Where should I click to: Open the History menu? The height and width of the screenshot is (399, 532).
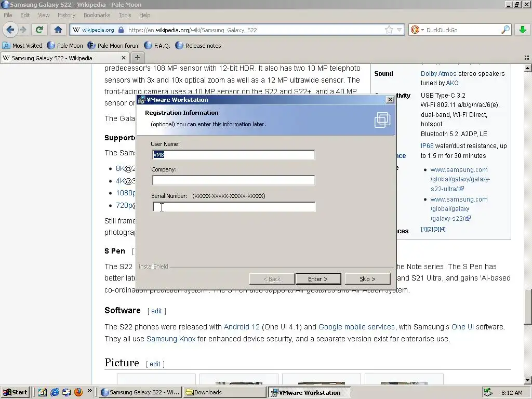(66, 15)
